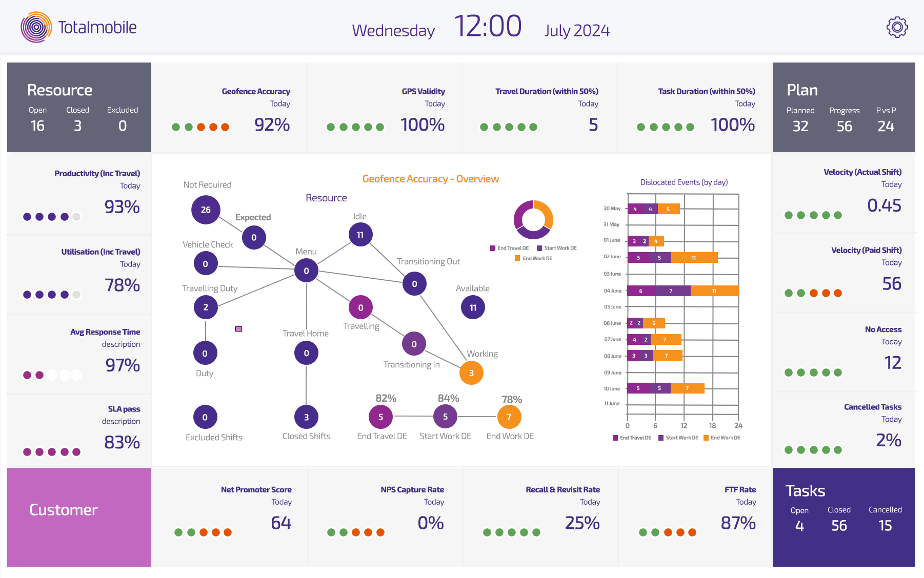Image resolution: width=924 pixels, height=578 pixels.
Task: Select the orange Working node
Action: pyautogui.click(x=471, y=373)
